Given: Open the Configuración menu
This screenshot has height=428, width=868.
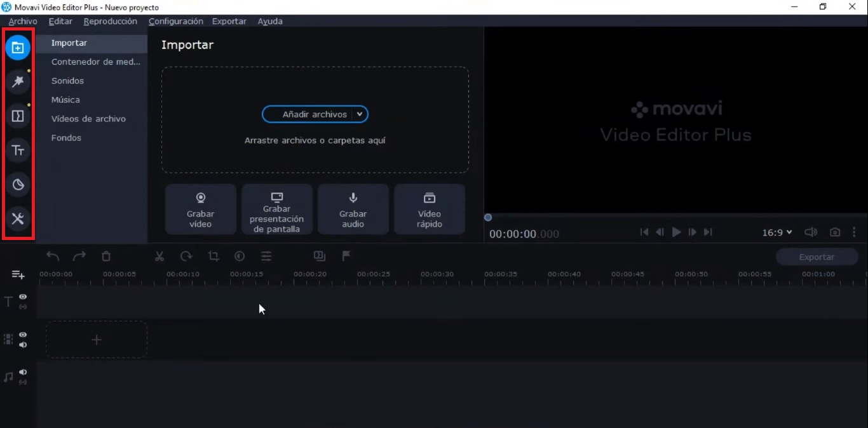Looking at the screenshot, I should (176, 21).
